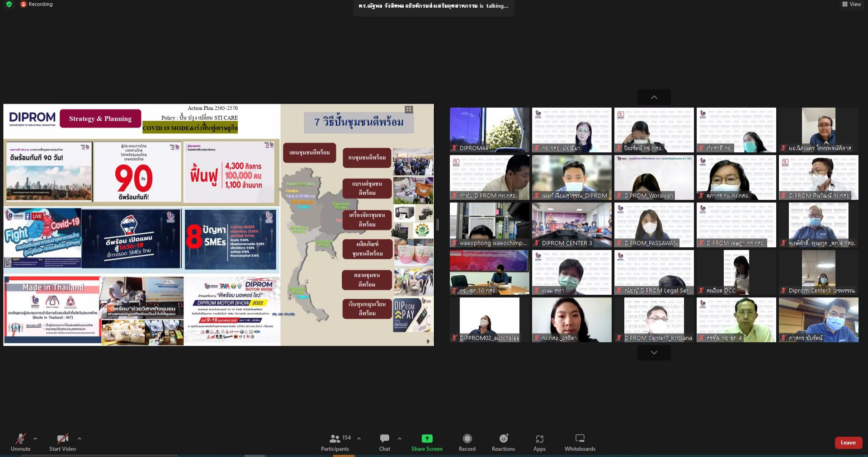The image size is (868, 457).
Task: Click the Recording indicator
Action: [x=37, y=4]
